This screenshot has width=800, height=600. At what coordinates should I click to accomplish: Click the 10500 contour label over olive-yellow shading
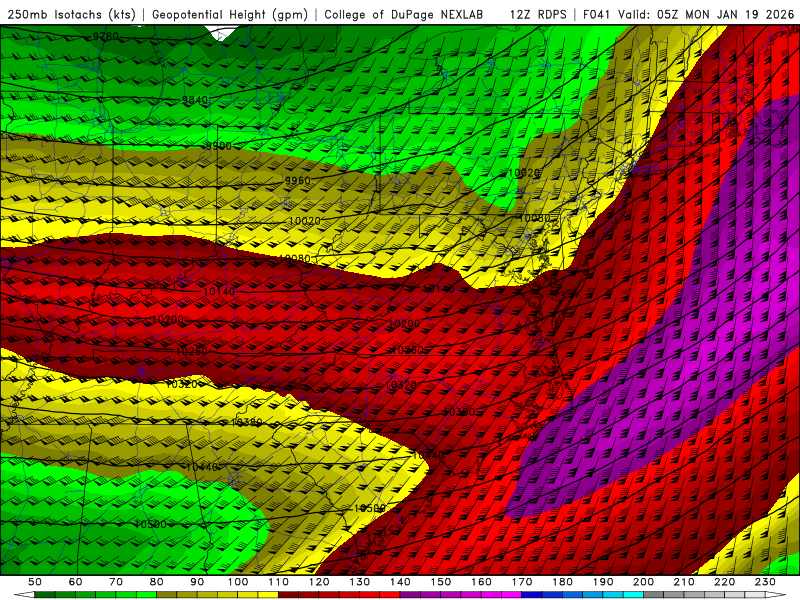(x=370, y=508)
